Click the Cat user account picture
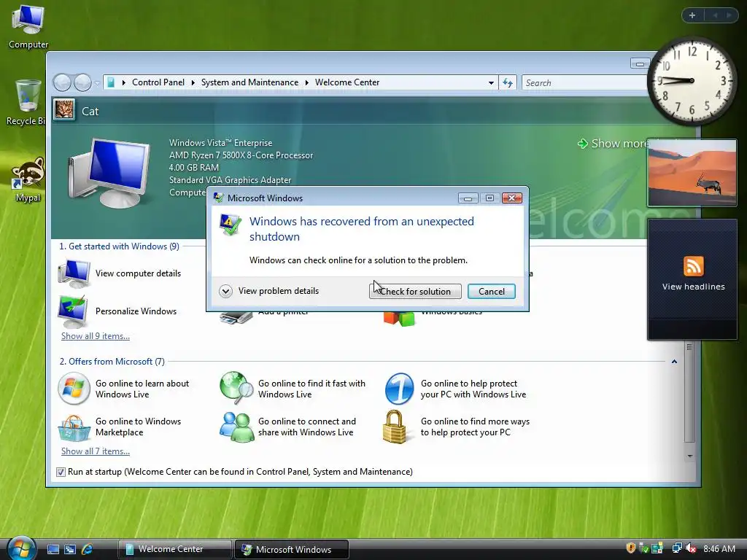747x560 pixels. tap(64, 110)
